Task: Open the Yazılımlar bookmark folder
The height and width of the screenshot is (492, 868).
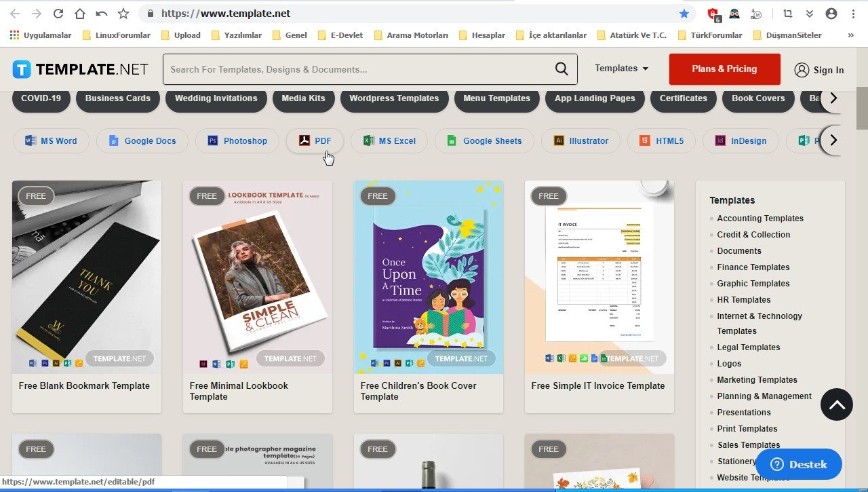Action: click(x=237, y=35)
